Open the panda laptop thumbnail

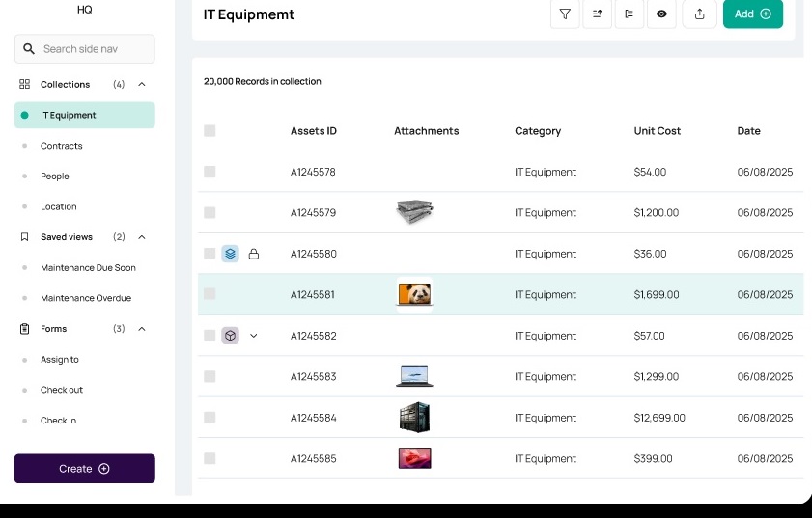click(414, 294)
